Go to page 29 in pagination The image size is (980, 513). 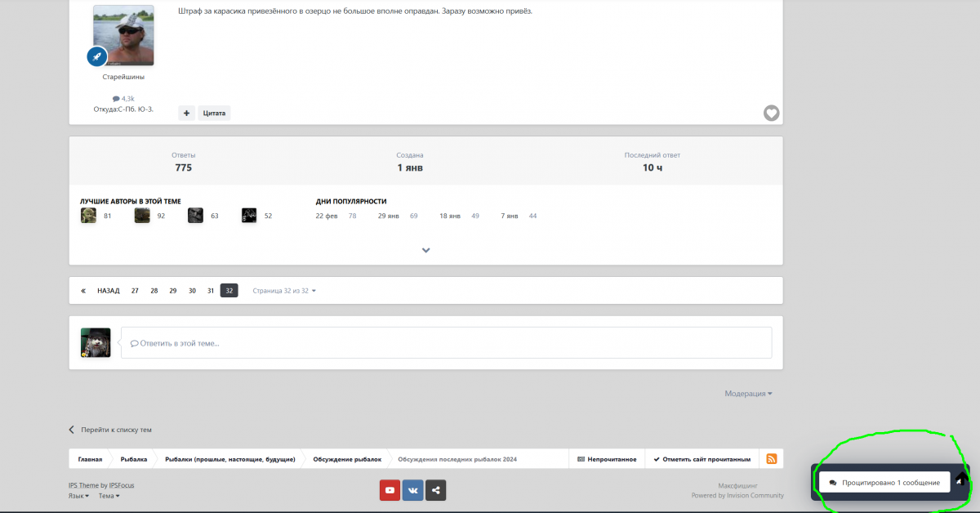(x=173, y=291)
